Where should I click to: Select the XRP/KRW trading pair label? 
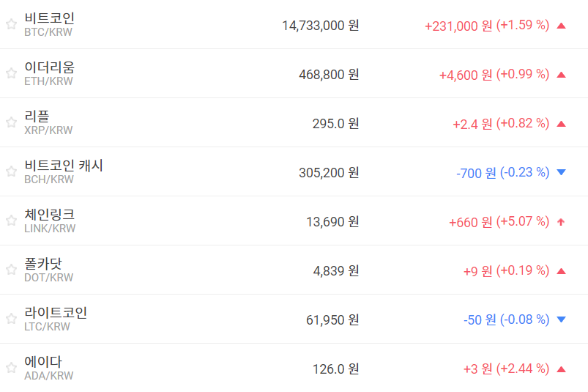(48, 130)
